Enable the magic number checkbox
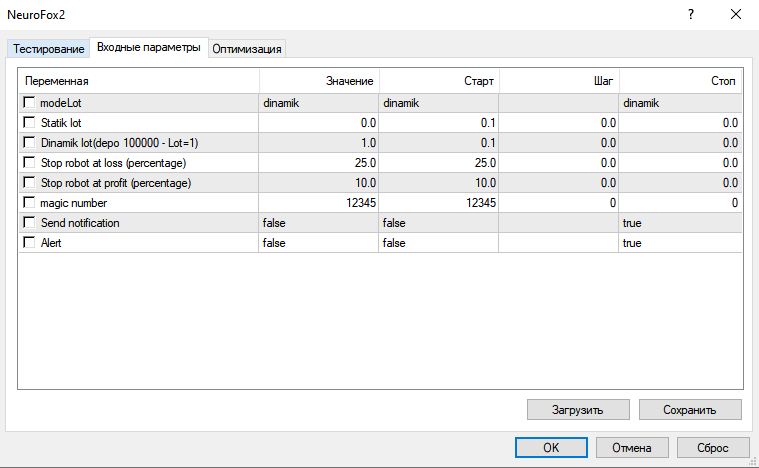The image size is (759, 468). [x=30, y=202]
